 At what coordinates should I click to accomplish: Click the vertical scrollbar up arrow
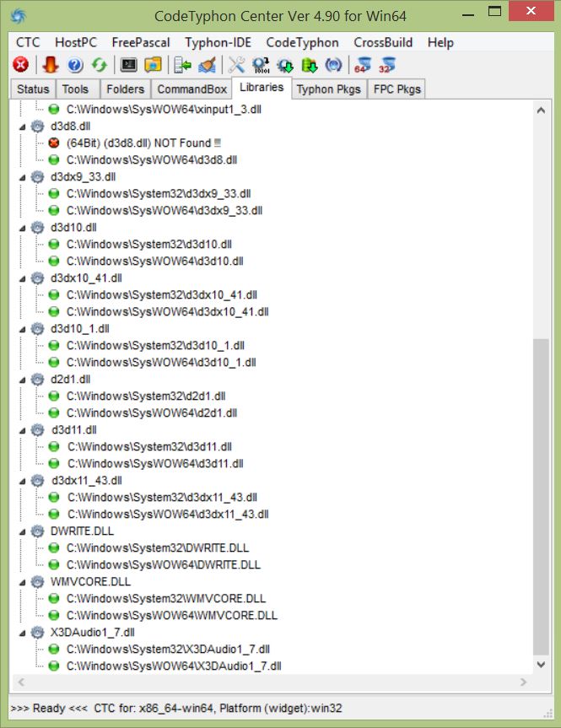[x=541, y=111]
